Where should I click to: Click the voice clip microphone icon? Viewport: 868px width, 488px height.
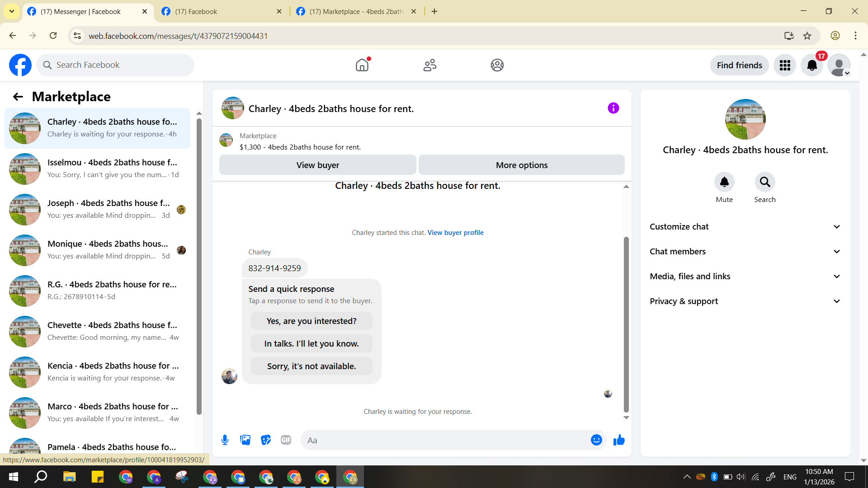225,440
